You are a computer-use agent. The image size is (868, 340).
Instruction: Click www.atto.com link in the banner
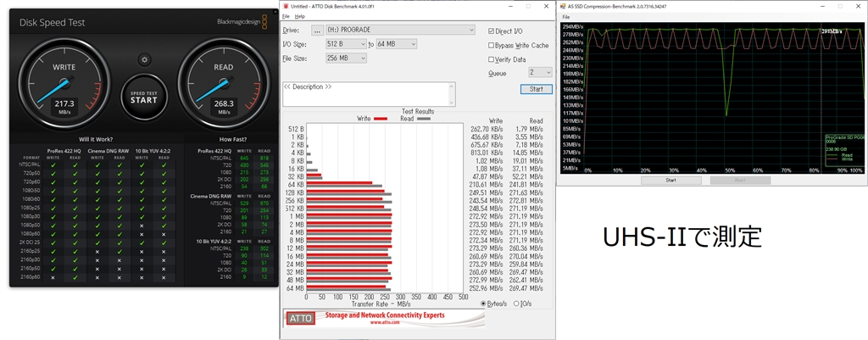click(x=385, y=322)
